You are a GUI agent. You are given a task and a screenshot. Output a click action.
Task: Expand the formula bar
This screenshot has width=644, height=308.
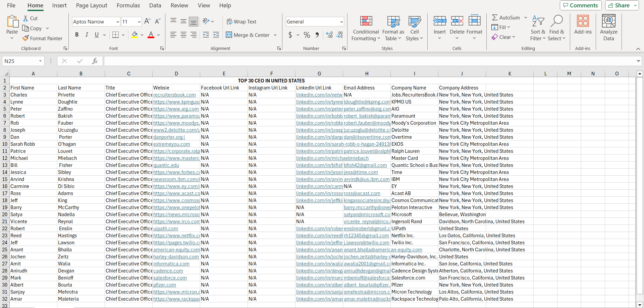(638, 61)
